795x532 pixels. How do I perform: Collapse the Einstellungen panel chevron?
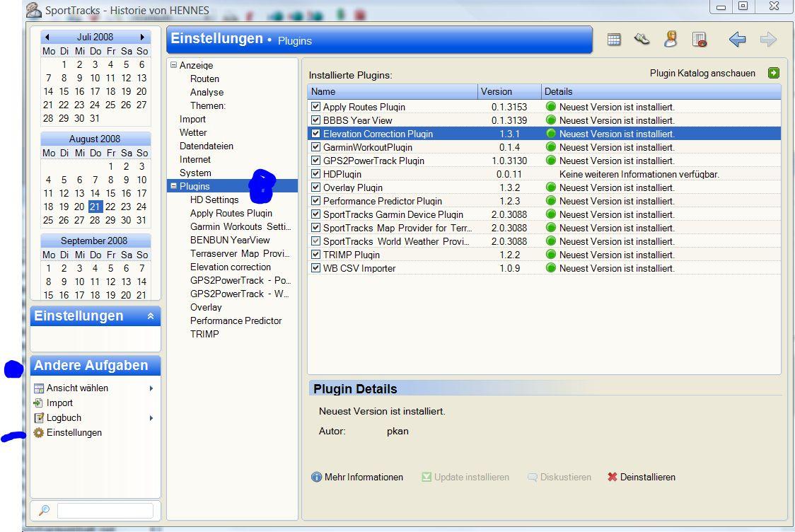tap(151, 316)
